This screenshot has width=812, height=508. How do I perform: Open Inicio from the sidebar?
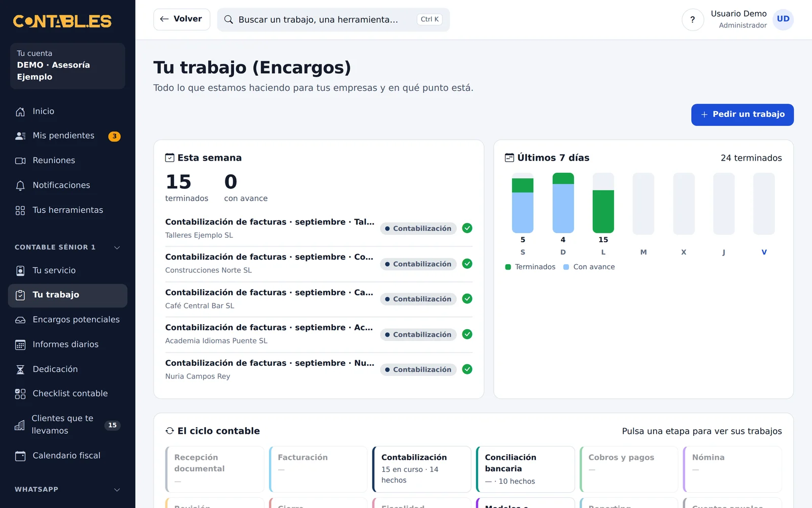point(67,111)
